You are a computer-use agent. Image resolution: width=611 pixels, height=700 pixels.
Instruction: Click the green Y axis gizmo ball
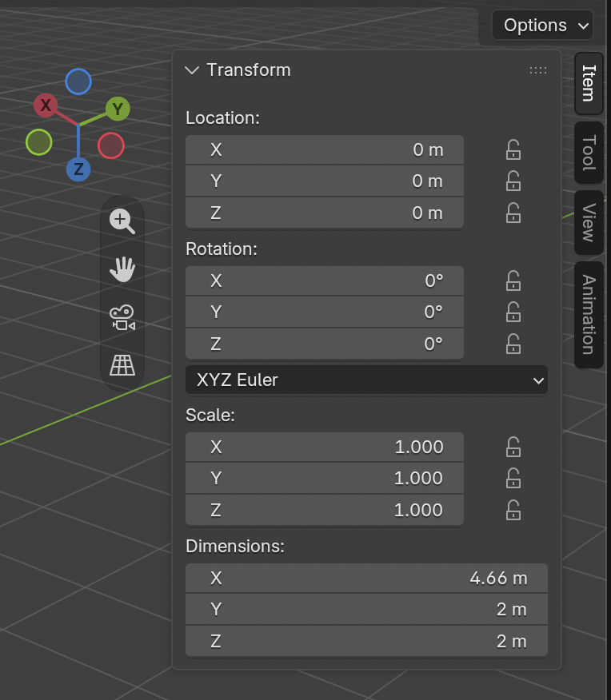(x=118, y=109)
